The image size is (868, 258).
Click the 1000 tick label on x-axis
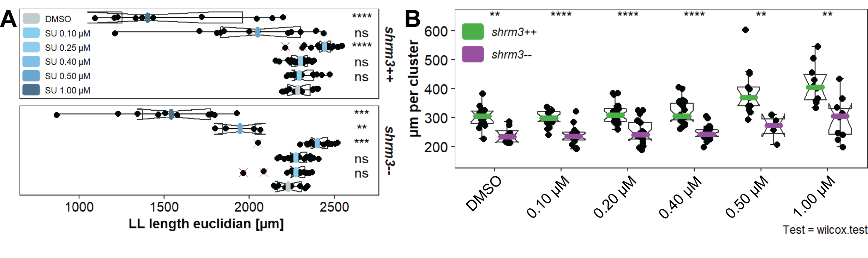[x=79, y=207]
